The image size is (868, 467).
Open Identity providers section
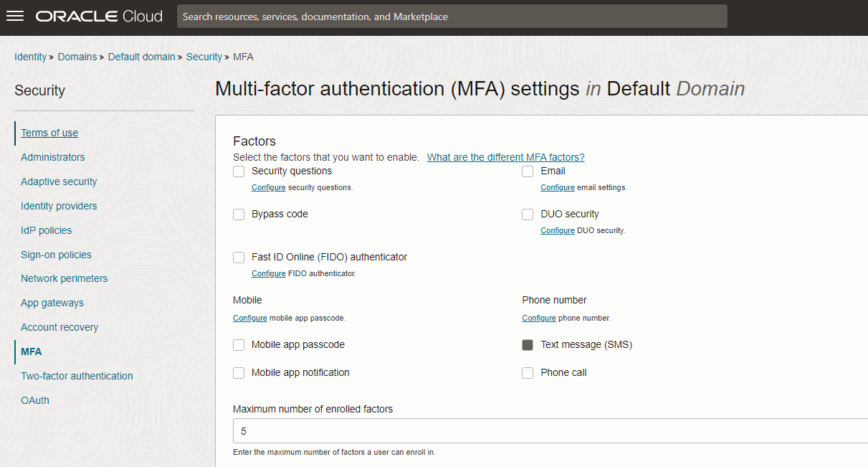59,206
